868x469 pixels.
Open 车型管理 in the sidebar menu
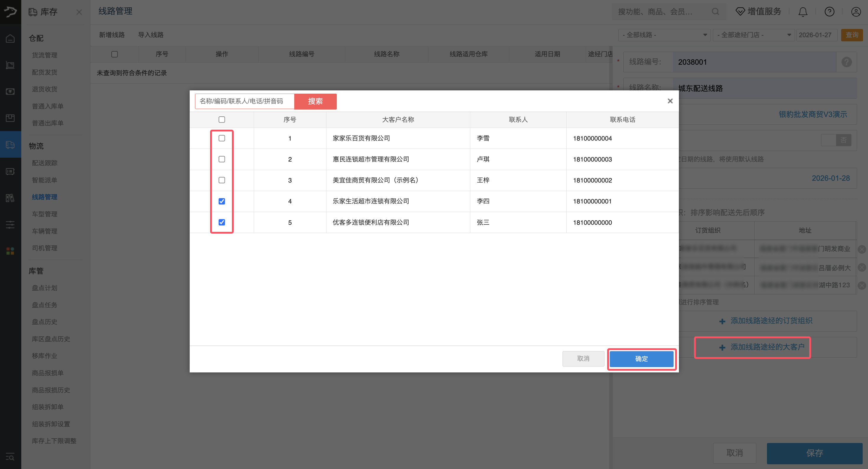(45, 214)
